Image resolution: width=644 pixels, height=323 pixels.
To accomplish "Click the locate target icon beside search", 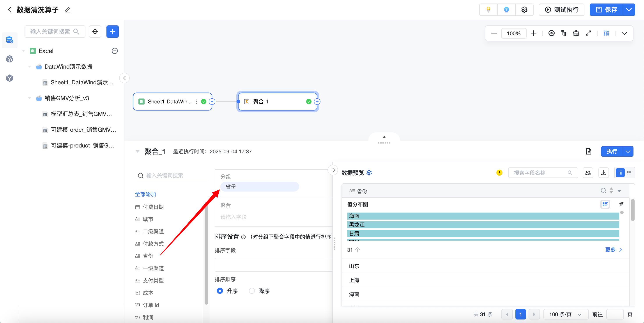I will pyautogui.click(x=95, y=32).
